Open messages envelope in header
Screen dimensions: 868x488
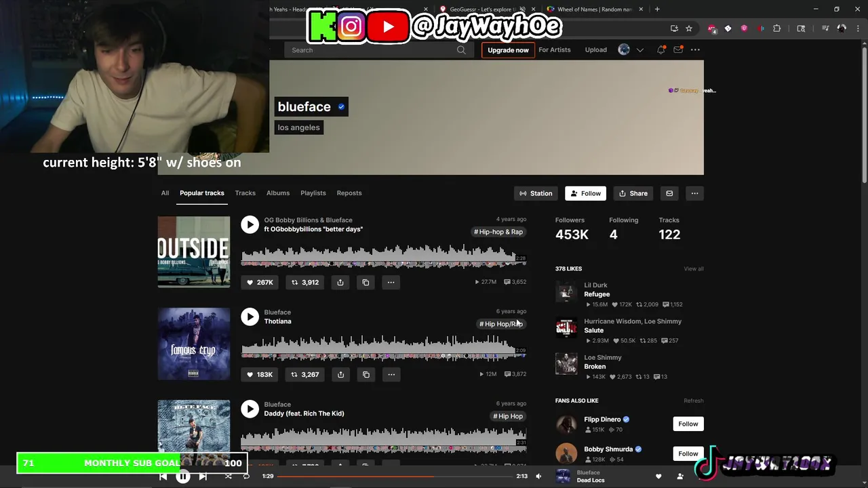678,49
